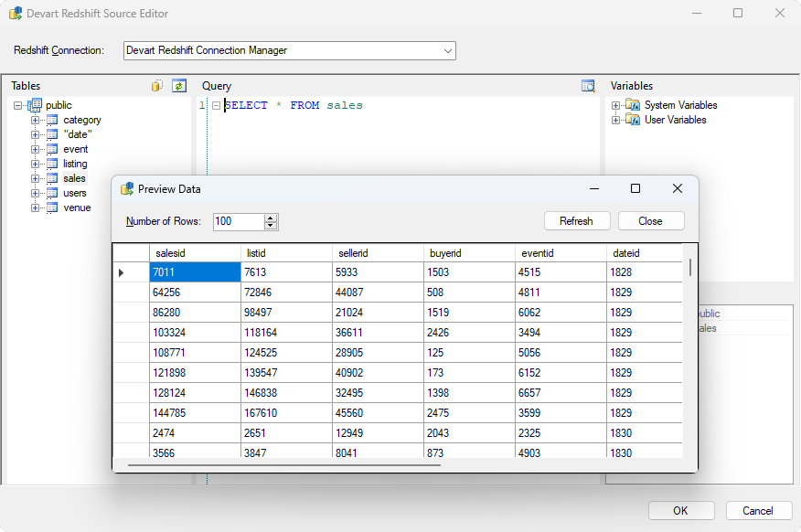Click the horizontal scrollbar of the data grid
Image resolution: width=801 pixels, height=532 pixels.
point(283,464)
